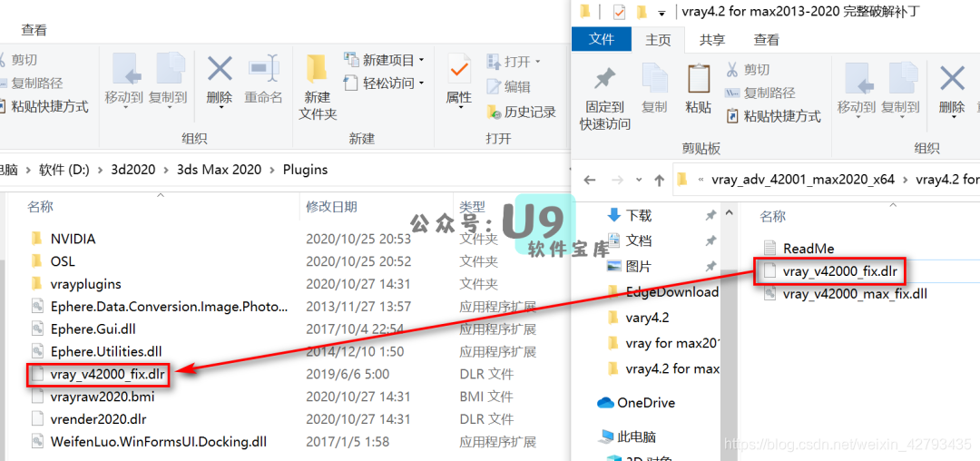Viewport: 980px width, 461px height.
Task: Go to vray_adv_42001_max2020_x64 in breadcrumb
Action: click(804, 180)
